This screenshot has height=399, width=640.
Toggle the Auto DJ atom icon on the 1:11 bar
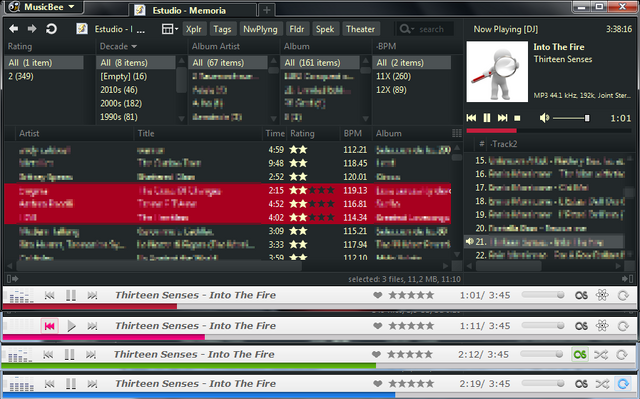[602, 326]
